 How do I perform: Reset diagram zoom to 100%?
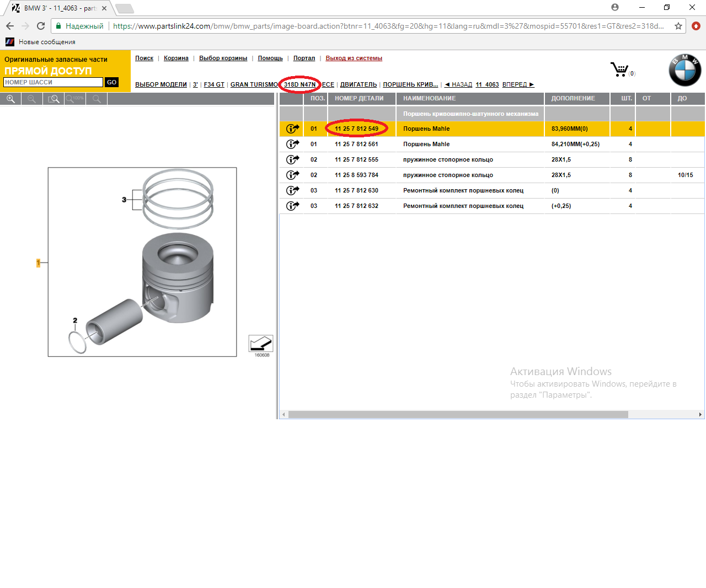click(x=75, y=99)
